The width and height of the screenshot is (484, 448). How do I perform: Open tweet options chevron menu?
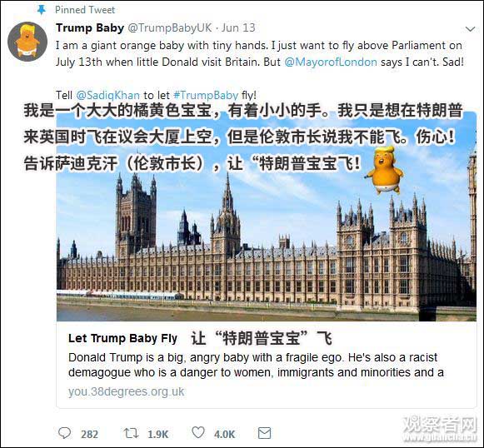tap(470, 29)
